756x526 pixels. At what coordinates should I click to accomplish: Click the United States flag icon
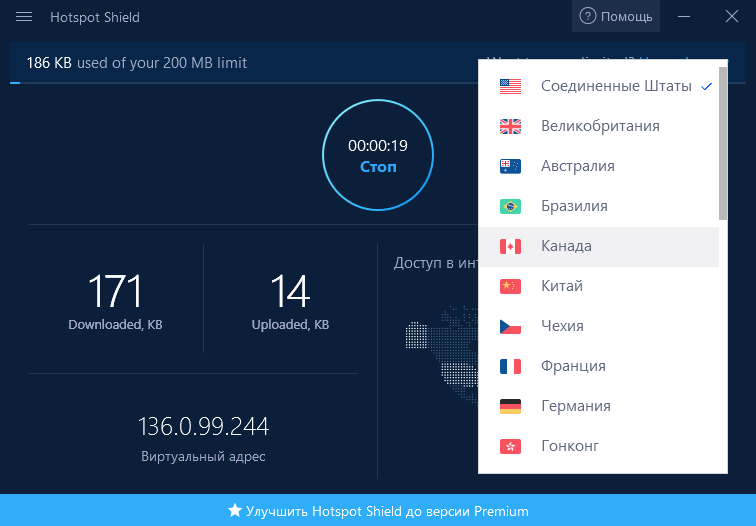click(510, 86)
